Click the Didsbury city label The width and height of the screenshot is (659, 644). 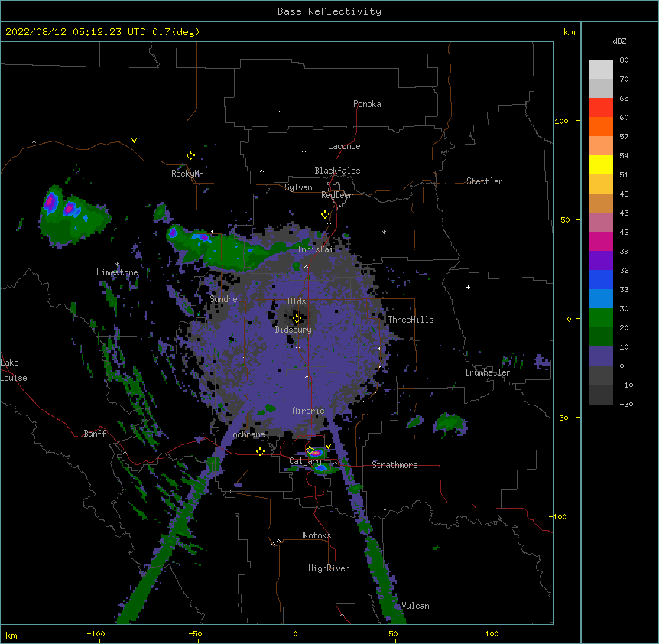pyautogui.click(x=294, y=330)
